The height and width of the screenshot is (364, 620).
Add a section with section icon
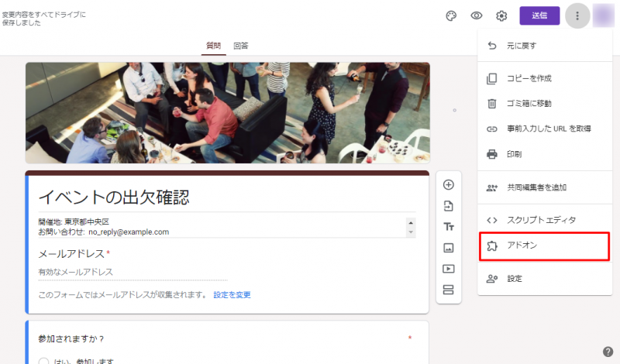pyautogui.click(x=448, y=290)
